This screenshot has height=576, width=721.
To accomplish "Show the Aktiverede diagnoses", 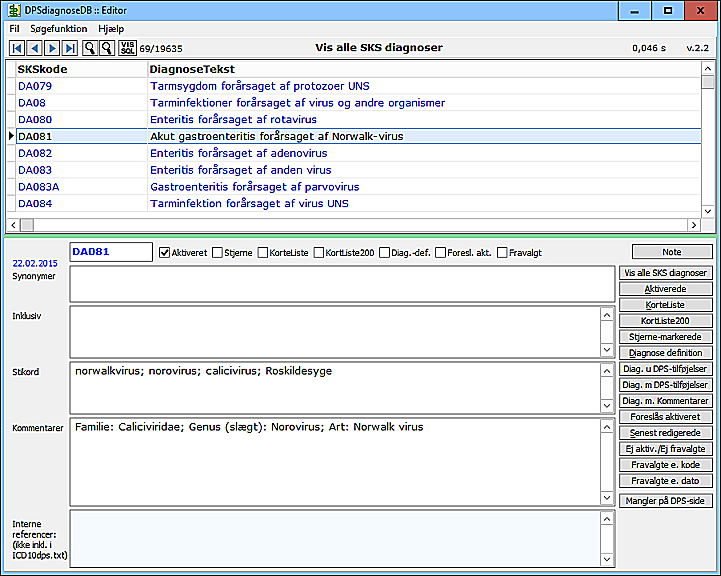I will tap(665, 289).
